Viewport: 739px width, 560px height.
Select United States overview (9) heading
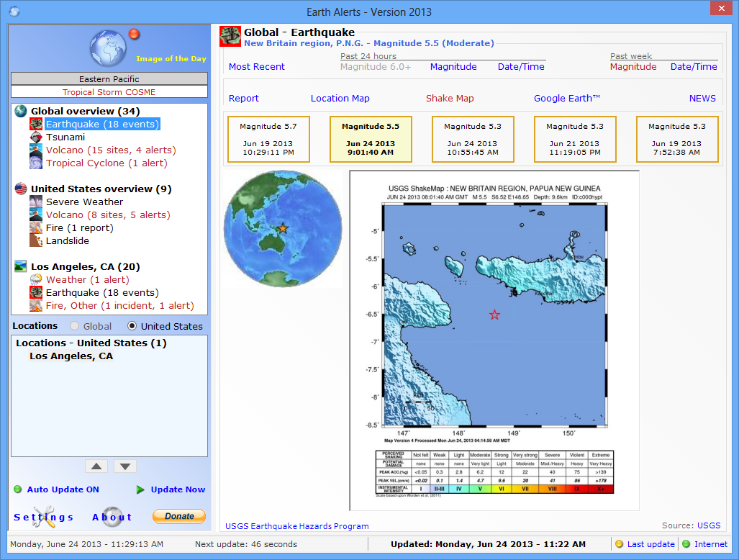coord(101,189)
